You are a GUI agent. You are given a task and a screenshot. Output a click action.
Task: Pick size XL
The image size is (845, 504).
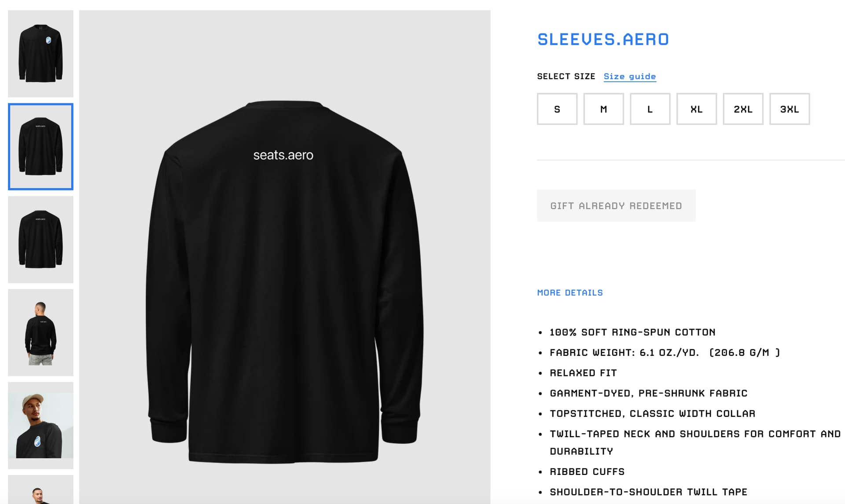click(x=696, y=109)
